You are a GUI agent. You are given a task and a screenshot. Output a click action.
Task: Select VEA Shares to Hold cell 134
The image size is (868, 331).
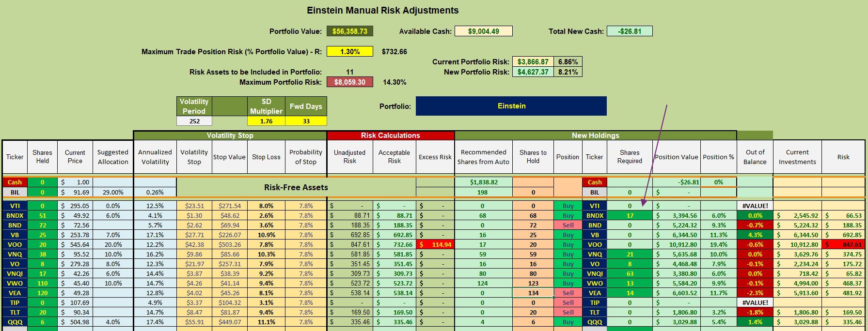[533, 293]
